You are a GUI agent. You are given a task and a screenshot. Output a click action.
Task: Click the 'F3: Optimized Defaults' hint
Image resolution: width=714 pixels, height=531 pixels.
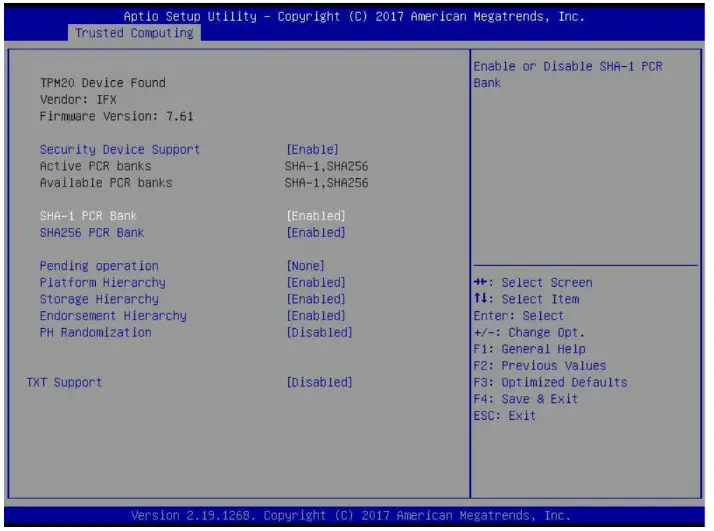pos(551,383)
